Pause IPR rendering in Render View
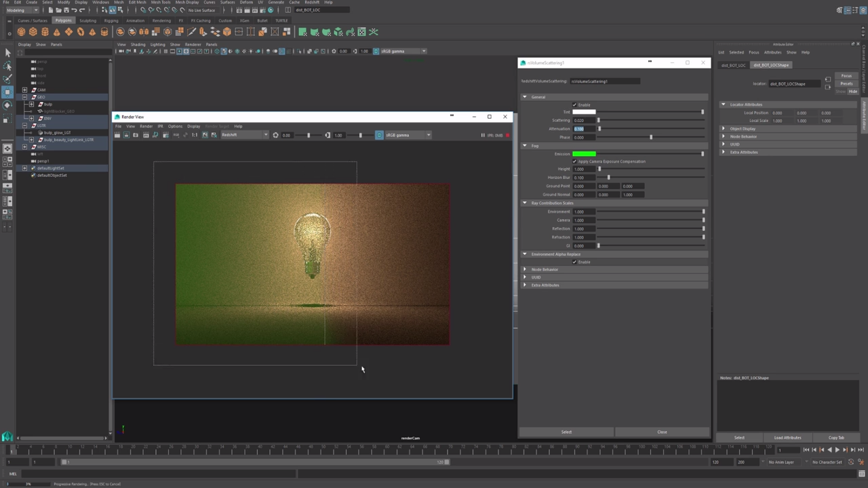Screen dimensions: 868x488 (483, 135)
